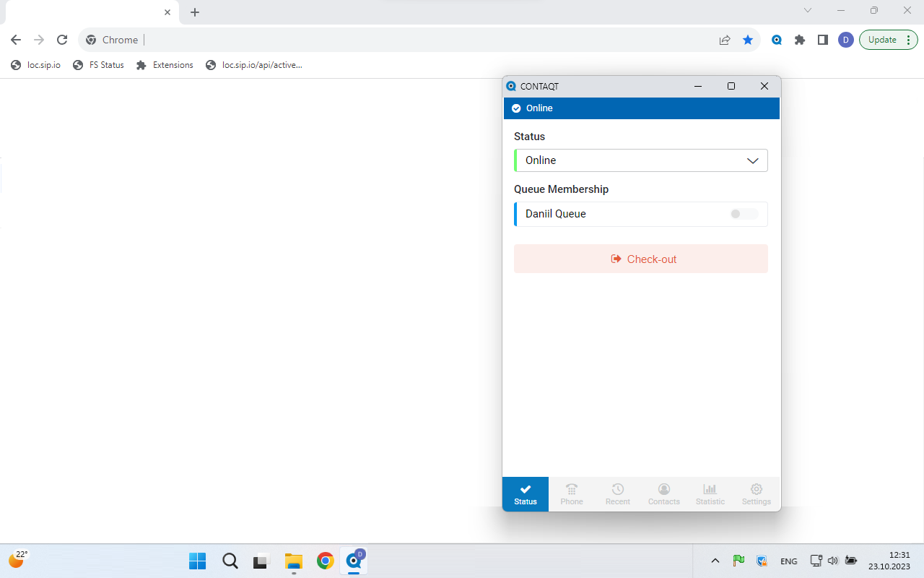Click the Online status indicator banner

pos(641,108)
